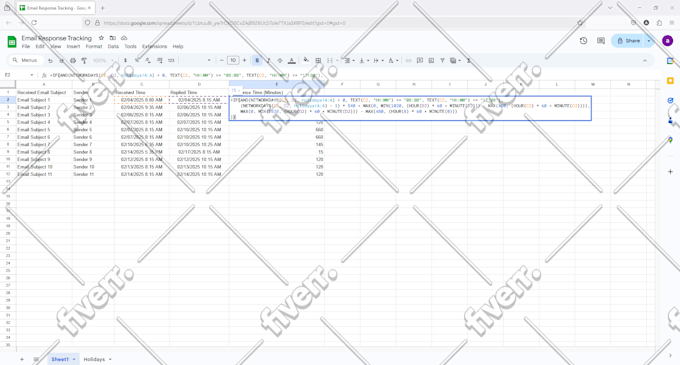
Task: Format cell as percent
Action: point(137,61)
